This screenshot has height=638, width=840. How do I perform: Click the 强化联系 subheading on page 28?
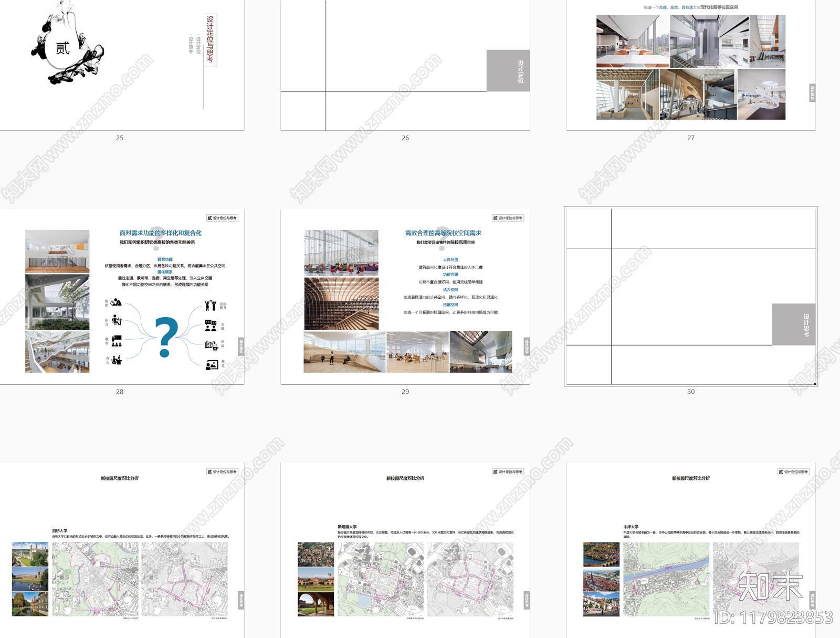pyautogui.click(x=165, y=272)
